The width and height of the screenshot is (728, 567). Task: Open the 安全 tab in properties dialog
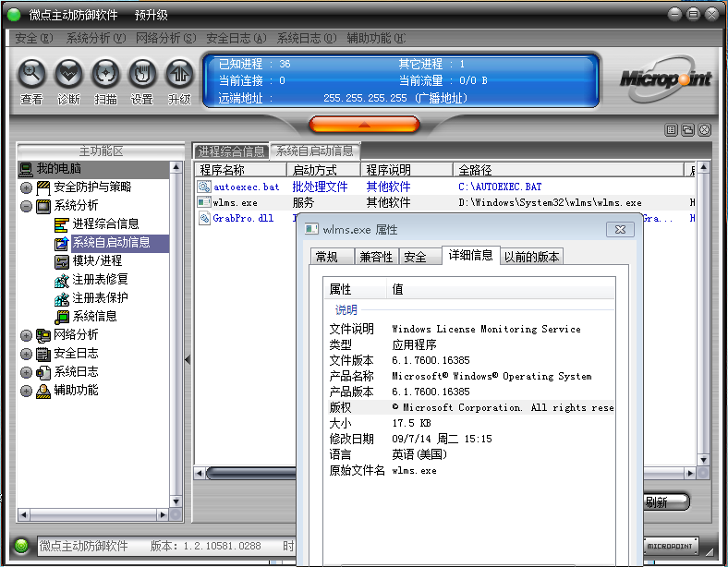(419, 257)
